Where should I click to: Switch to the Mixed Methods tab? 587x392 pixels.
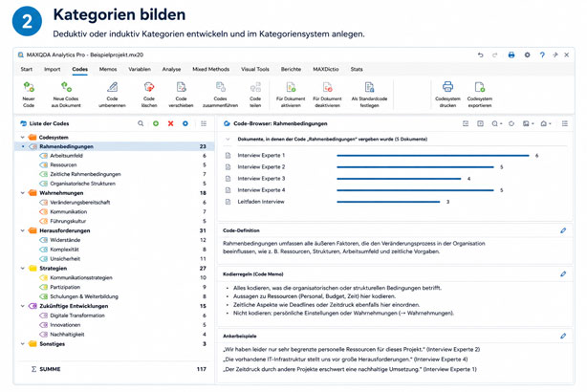coord(210,69)
